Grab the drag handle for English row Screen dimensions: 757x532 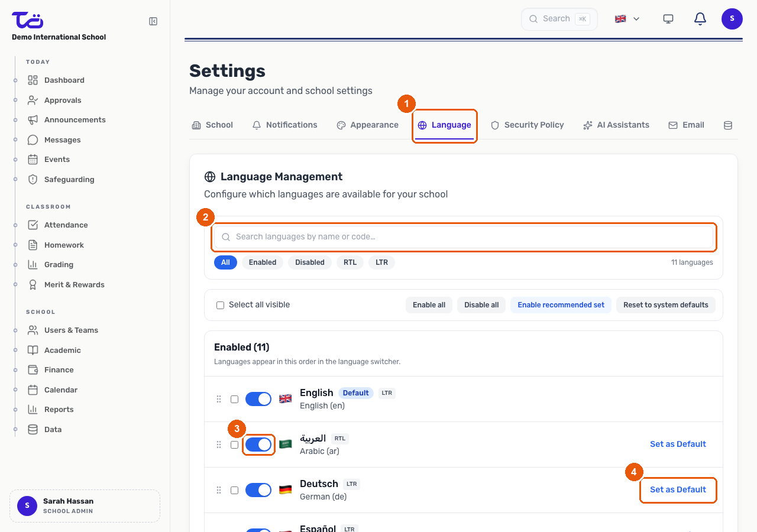pyautogui.click(x=219, y=399)
